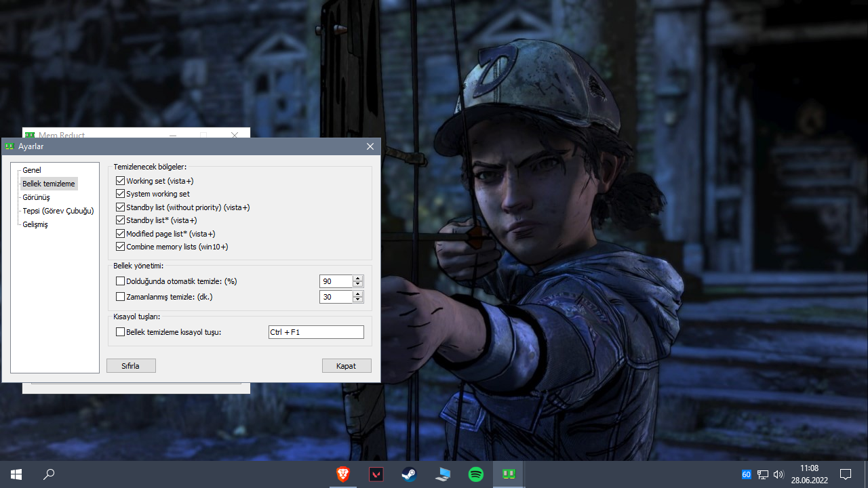Increase the timed clean minutes value
This screenshot has width=868, height=488.
click(358, 293)
